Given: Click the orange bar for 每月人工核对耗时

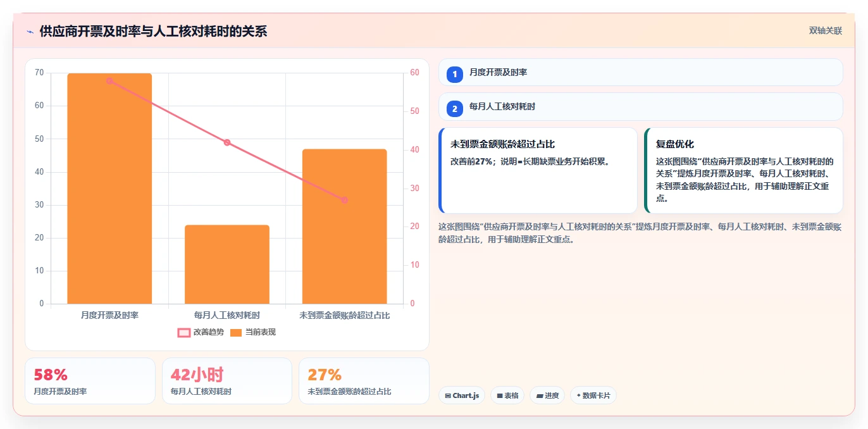Looking at the screenshot, I should click(227, 264).
